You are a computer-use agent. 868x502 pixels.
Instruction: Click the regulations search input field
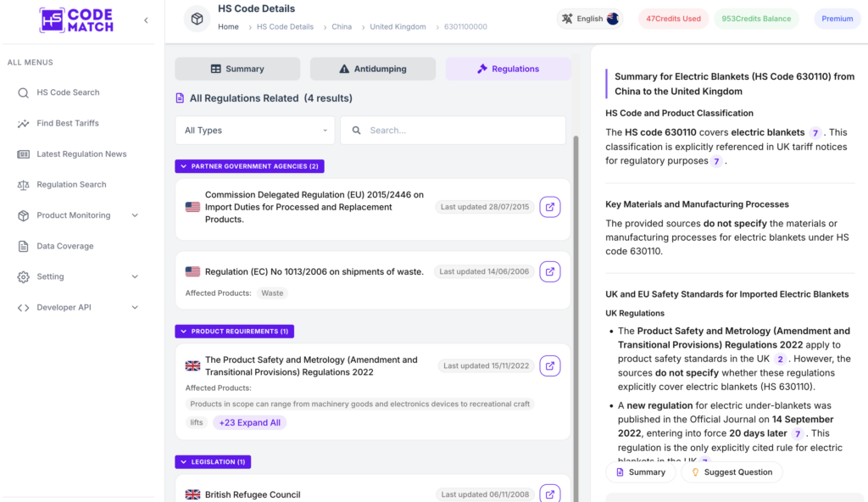click(x=453, y=131)
